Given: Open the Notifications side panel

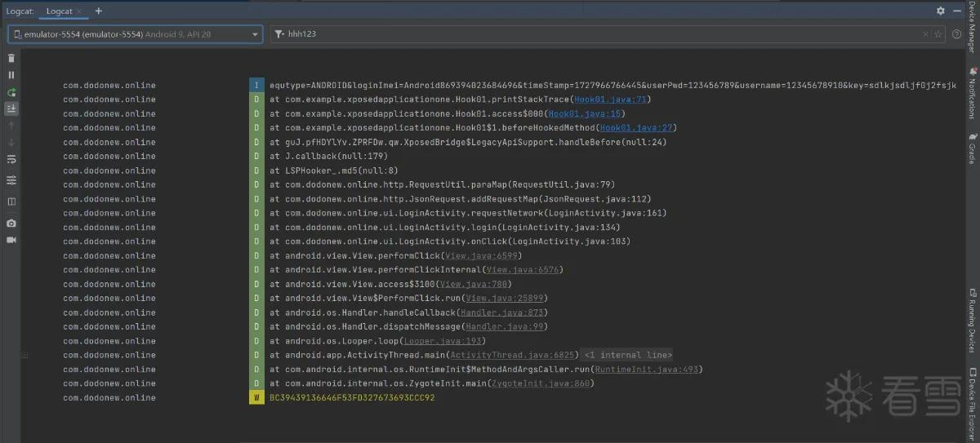Looking at the screenshot, I should (972, 93).
